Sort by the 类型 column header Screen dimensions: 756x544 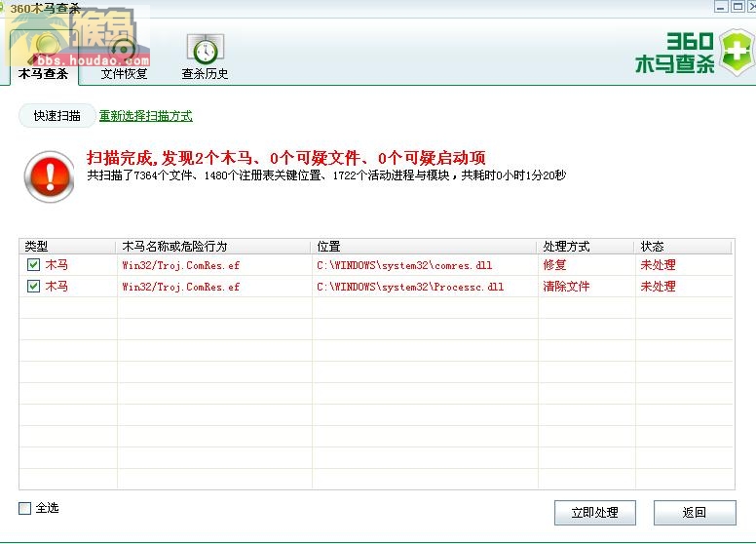point(67,247)
